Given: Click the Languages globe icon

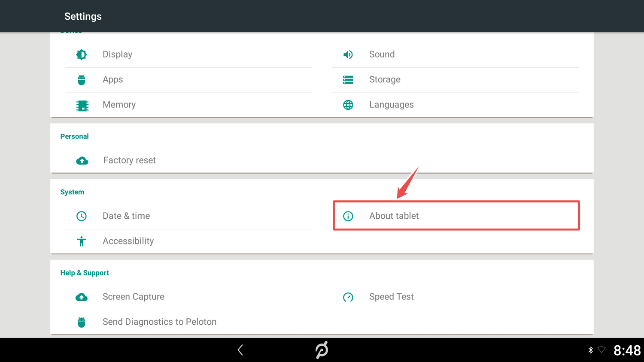Looking at the screenshot, I should 348,105.
